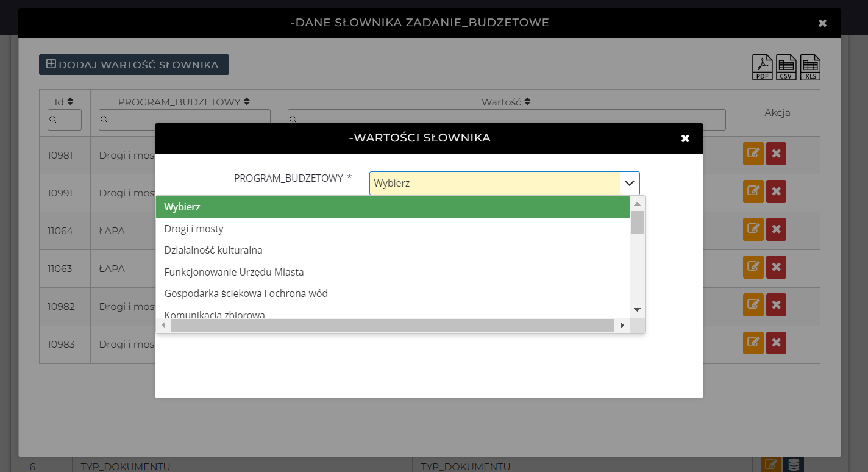This screenshot has height=472, width=868.
Task: Delete the row with Id 10991
Action: tap(776, 191)
